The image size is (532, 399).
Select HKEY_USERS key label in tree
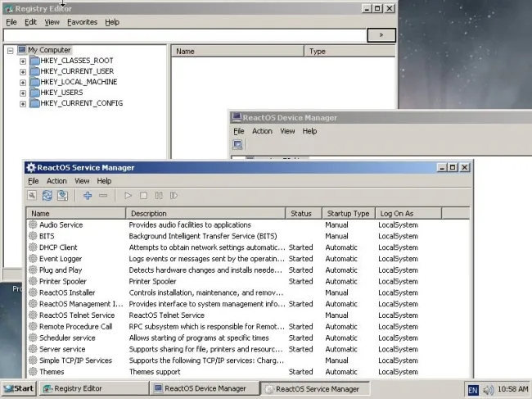(61, 93)
